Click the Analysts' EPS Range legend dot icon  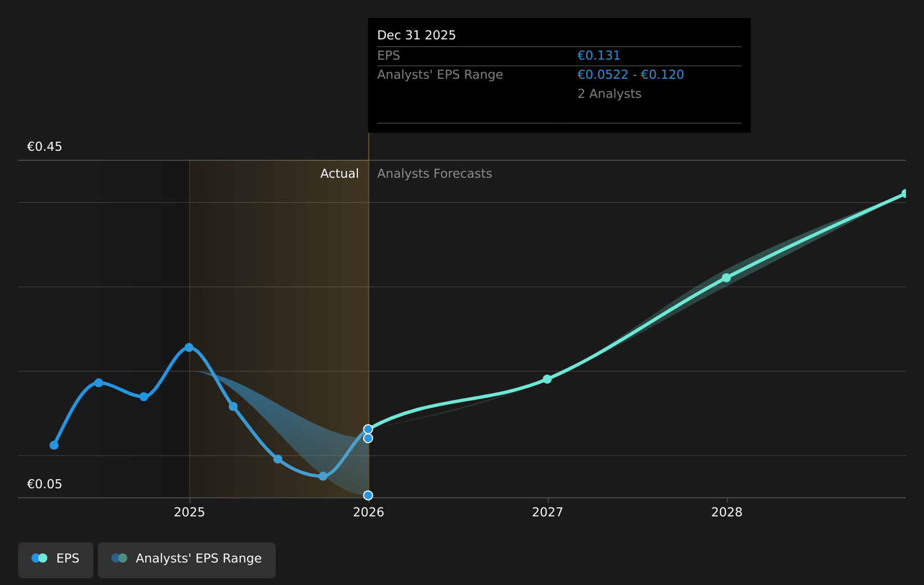[119, 559]
